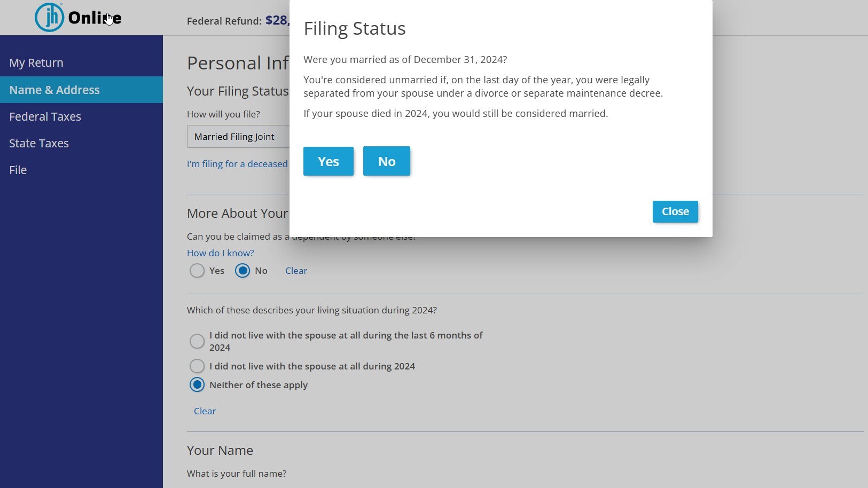This screenshot has width=868, height=488.
Task: Clear the living situation selection
Action: (205, 411)
